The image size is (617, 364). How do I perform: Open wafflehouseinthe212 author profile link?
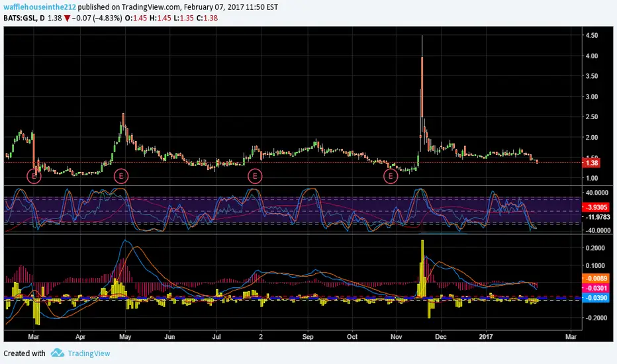40,7
